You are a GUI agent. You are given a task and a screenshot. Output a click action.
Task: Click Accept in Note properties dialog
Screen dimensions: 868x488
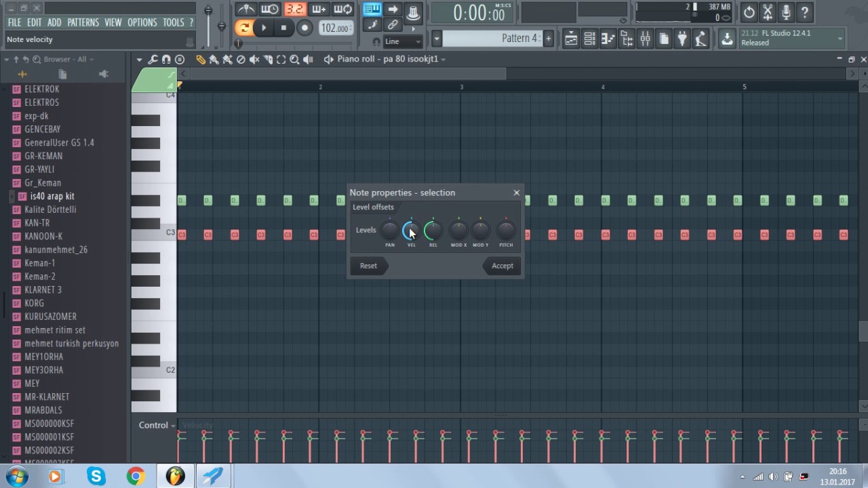502,266
